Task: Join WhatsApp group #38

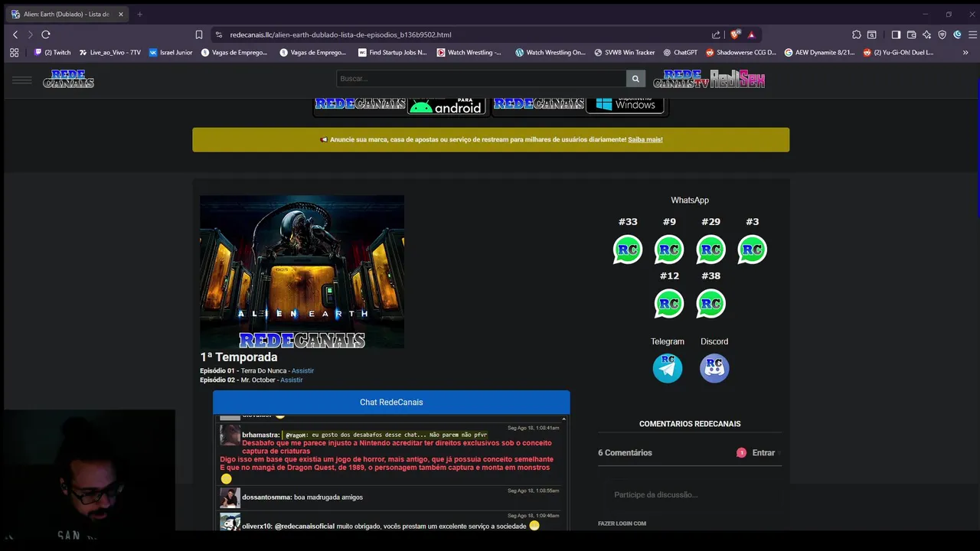Action: (710, 304)
